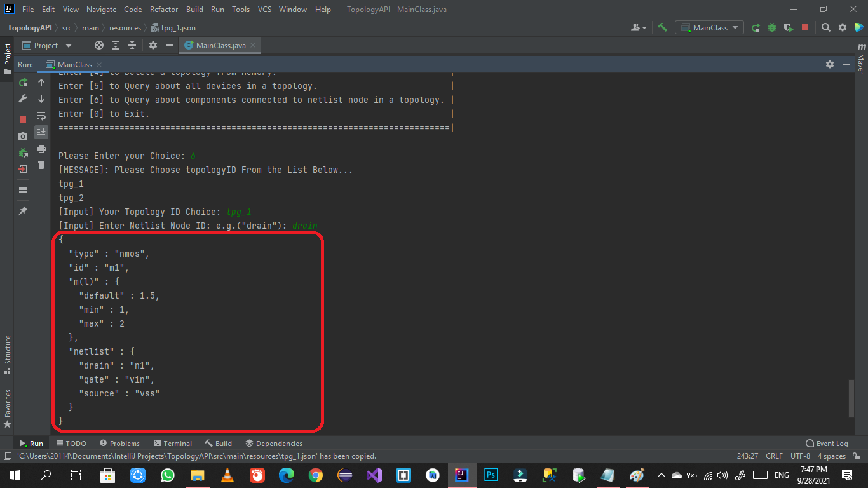Screen dimensions: 868x488
Task: Click the Clear All trash icon
Action: tap(41, 165)
